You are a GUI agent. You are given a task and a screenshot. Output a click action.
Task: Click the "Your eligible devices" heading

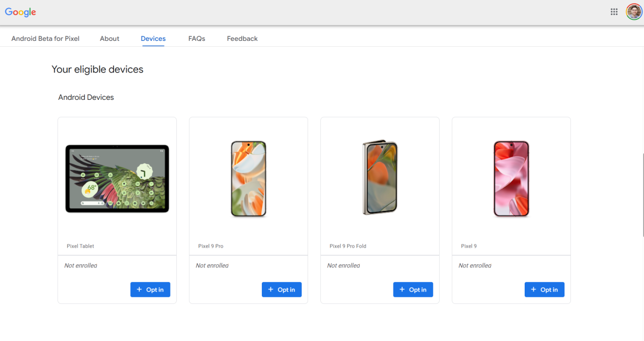tap(97, 69)
